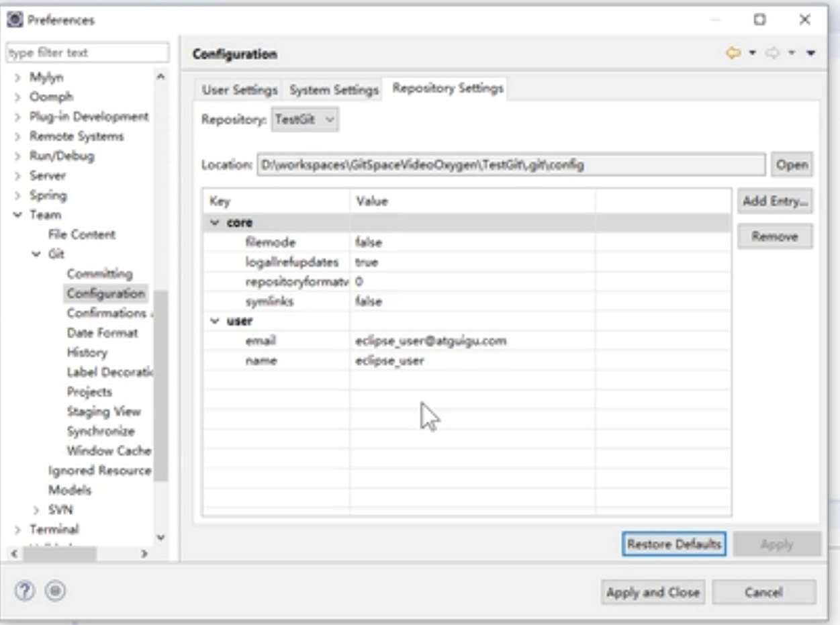Click the Value column header
The height and width of the screenshot is (625, 840).
(472, 201)
